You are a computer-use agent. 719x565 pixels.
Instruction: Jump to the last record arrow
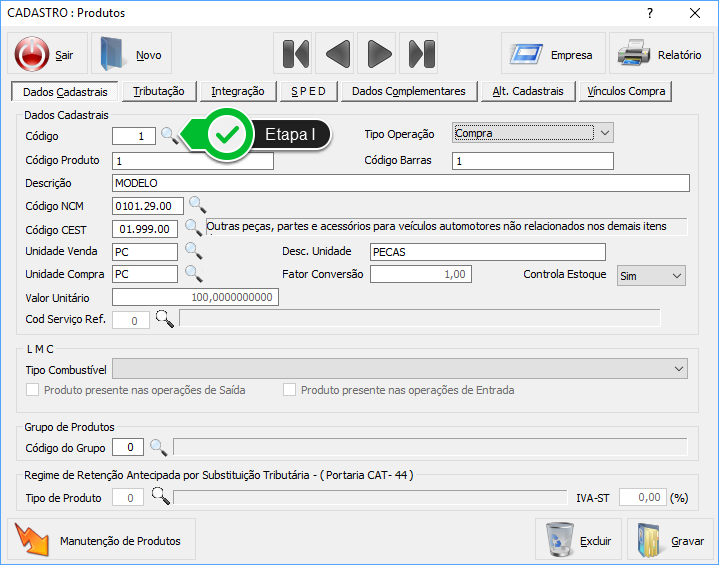[x=422, y=54]
